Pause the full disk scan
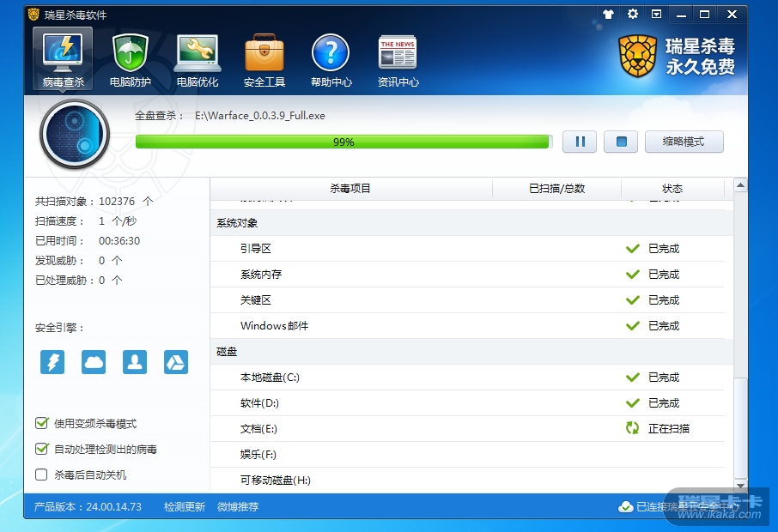 580,142
